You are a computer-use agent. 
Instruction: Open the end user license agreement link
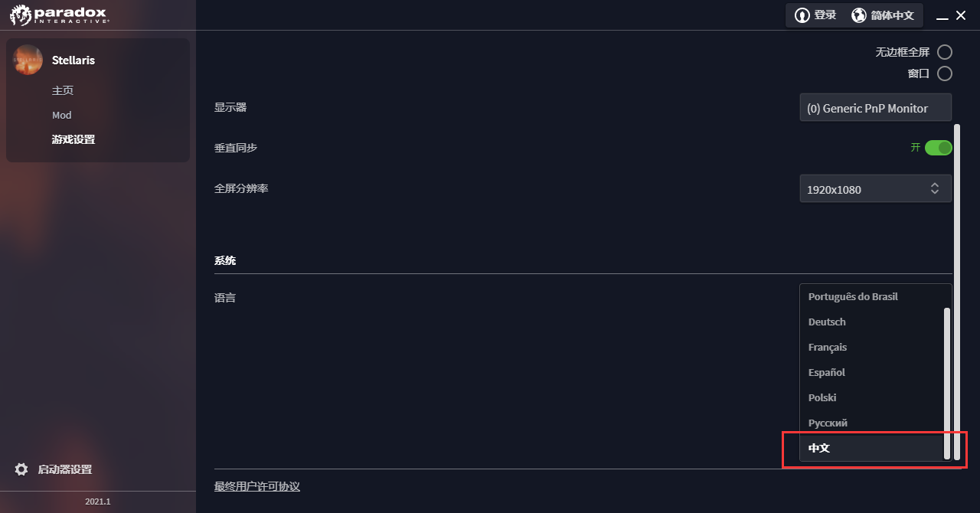[x=257, y=486]
